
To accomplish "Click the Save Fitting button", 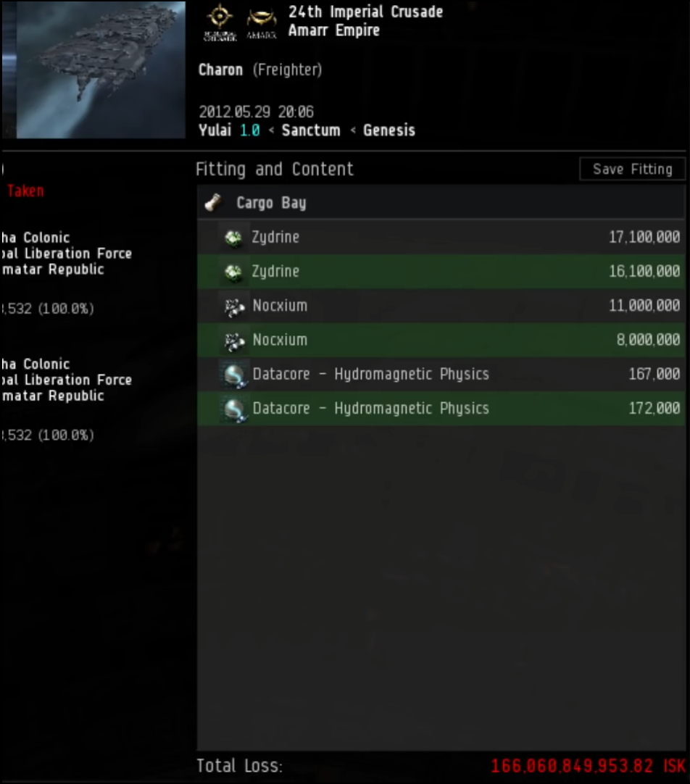I will tap(632, 169).
